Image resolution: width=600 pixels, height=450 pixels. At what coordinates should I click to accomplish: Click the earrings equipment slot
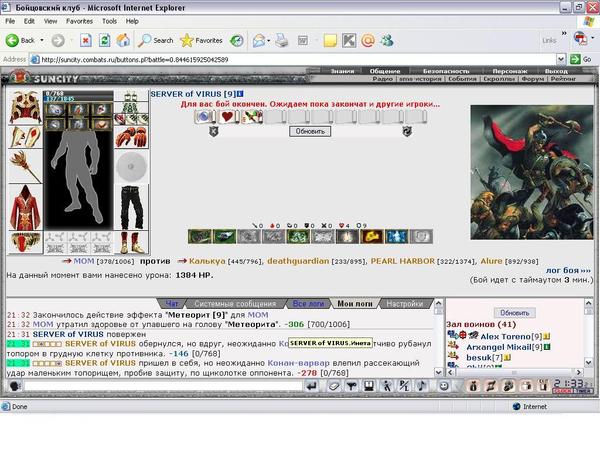click(x=131, y=96)
